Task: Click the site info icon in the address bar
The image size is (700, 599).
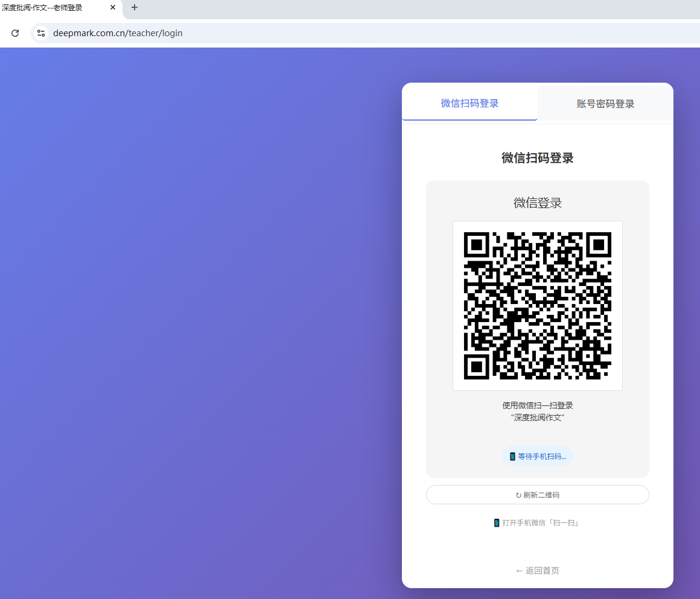Action: point(40,33)
